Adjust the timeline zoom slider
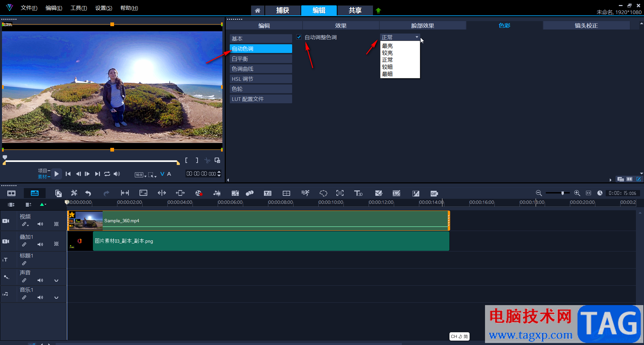The image size is (644, 345). tap(562, 193)
